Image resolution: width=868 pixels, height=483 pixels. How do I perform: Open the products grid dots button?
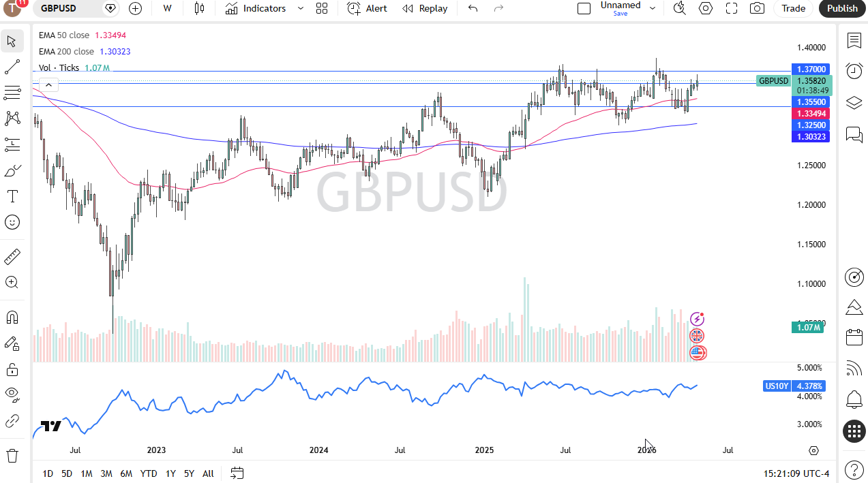tap(854, 431)
